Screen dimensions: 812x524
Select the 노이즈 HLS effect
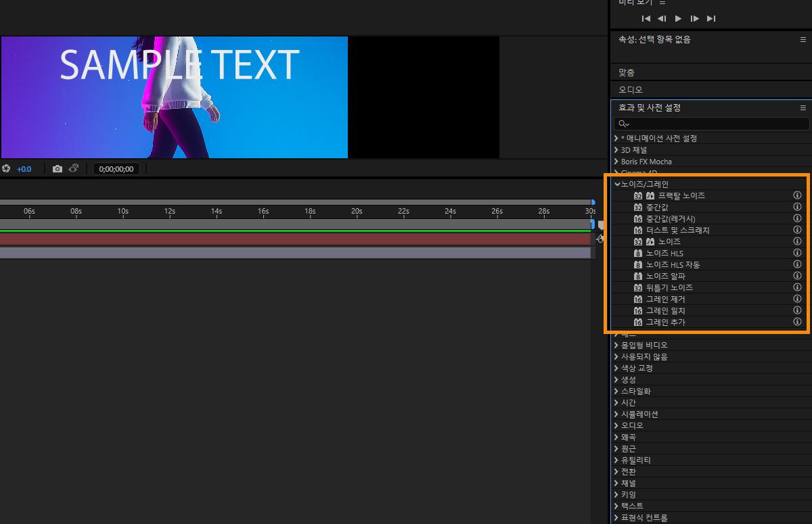click(x=664, y=254)
